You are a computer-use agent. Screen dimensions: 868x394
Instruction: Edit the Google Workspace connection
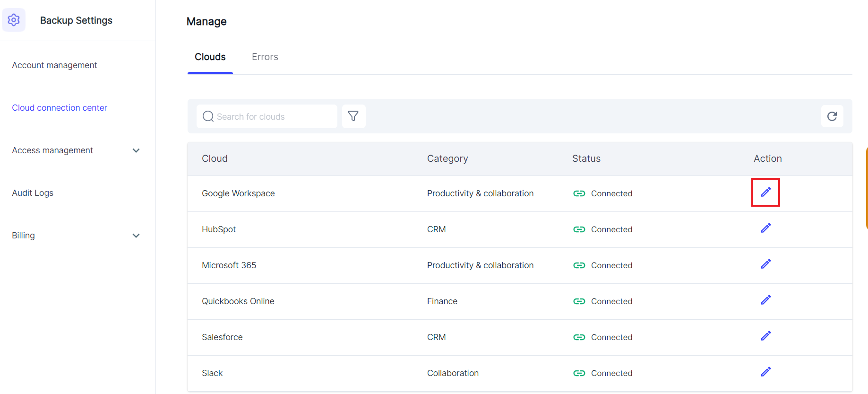[x=765, y=192]
